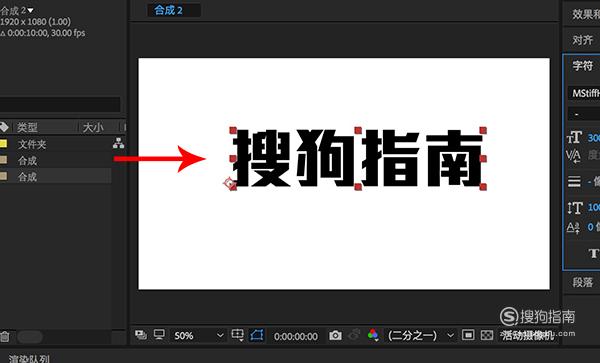Open the RGB channel display icon
600x363 pixels.
click(373, 335)
